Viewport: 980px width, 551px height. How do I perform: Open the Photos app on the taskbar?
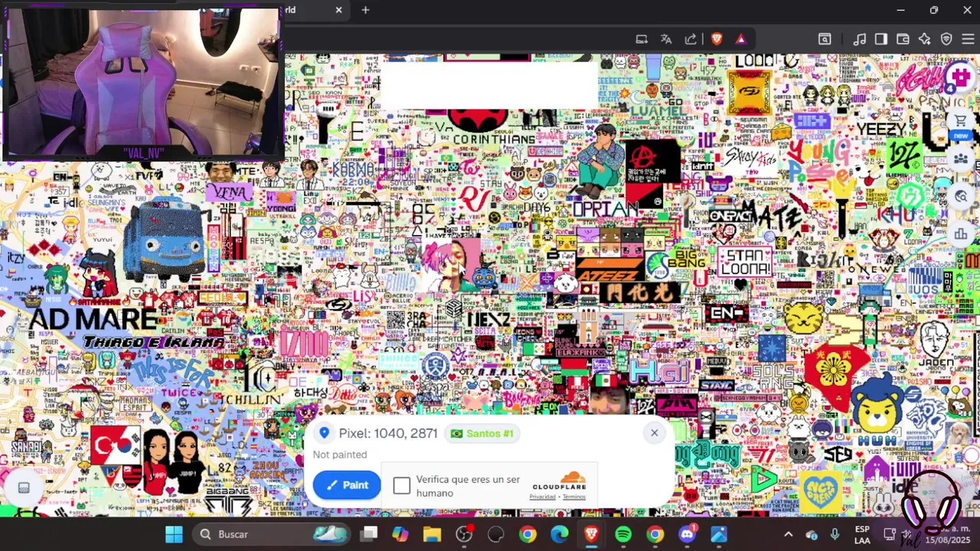tap(719, 534)
